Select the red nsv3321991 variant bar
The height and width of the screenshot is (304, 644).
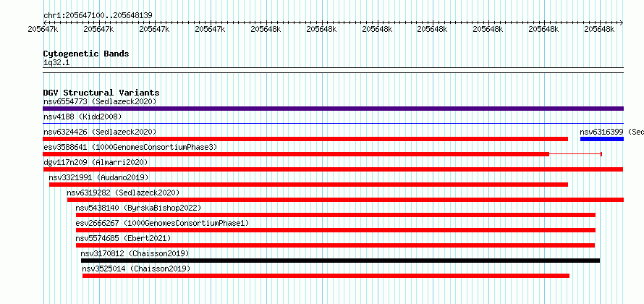(308, 185)
